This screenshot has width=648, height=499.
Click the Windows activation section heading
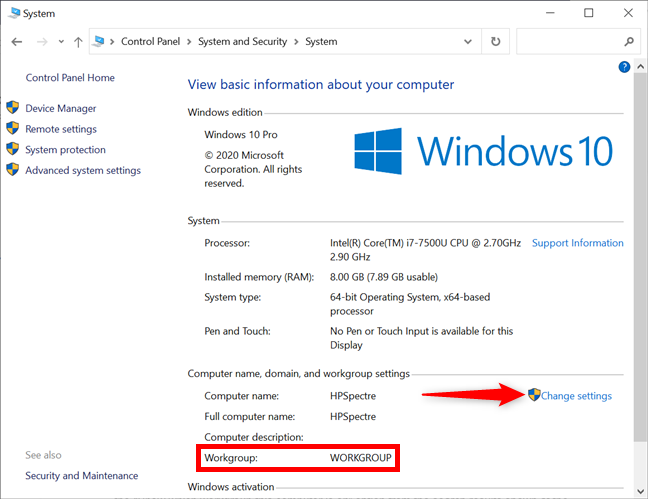[231, 487]
